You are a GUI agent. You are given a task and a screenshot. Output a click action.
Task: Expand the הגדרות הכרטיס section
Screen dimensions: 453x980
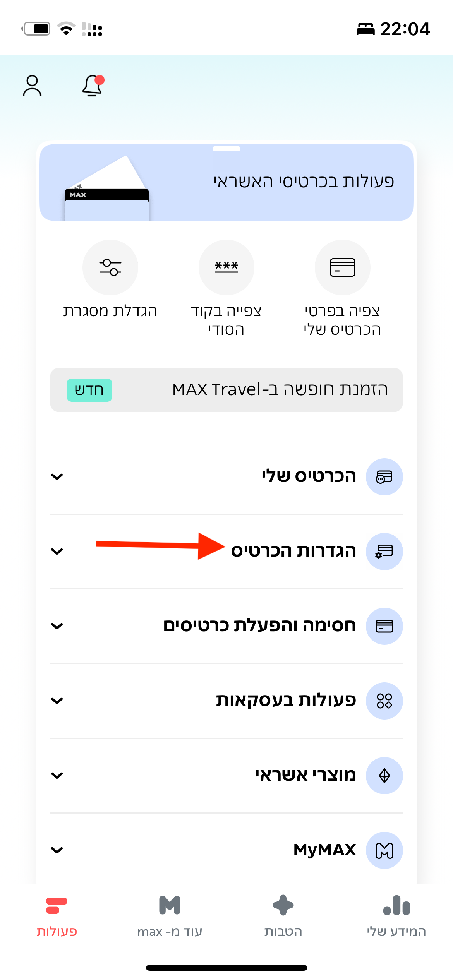(x=57, y=551)
